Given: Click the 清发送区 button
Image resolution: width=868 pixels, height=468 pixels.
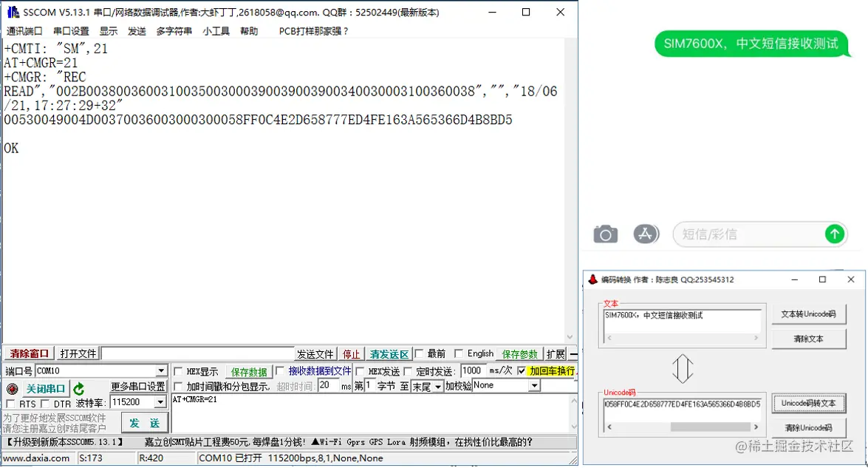Looking at the screenshot, I should 389,354.
